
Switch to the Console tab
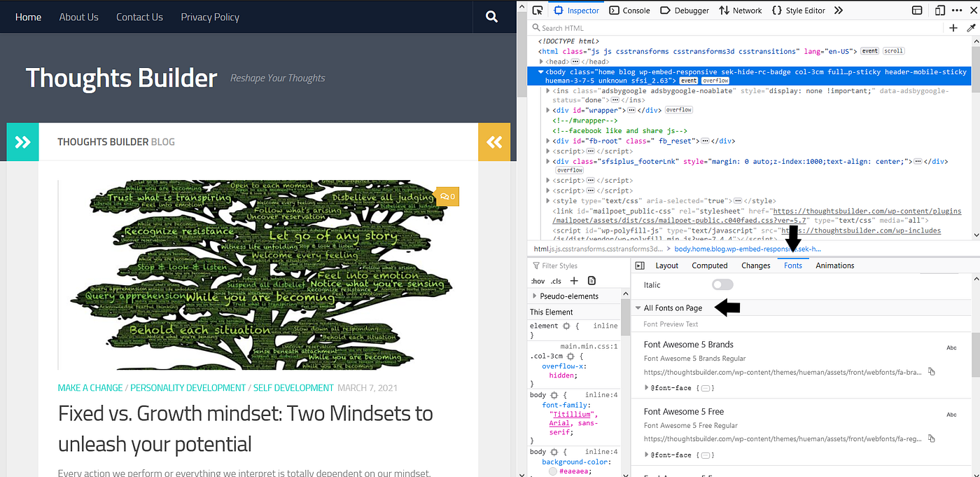pos(629,11)
